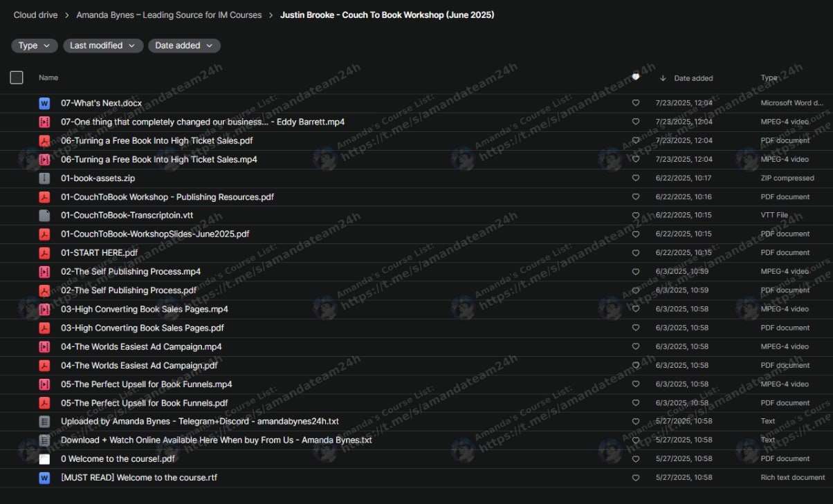Click the Word icon beside 07-What's Next.docx
The image size is (833, 504).
pos(44,103)
